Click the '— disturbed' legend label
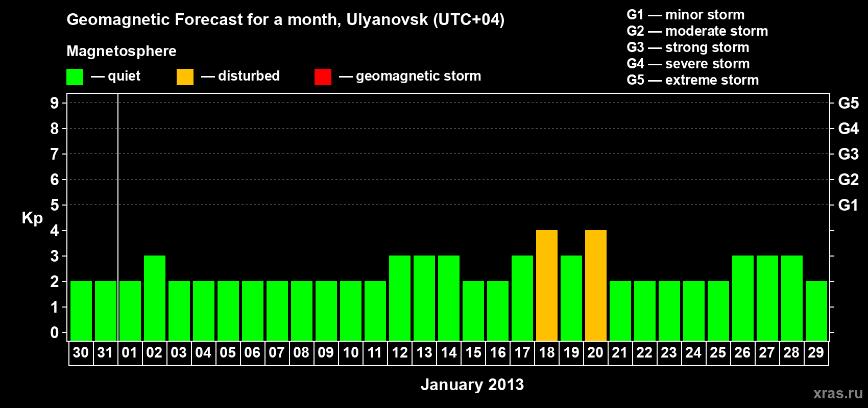This screenshot has width=868, height=408. (240, 76)
